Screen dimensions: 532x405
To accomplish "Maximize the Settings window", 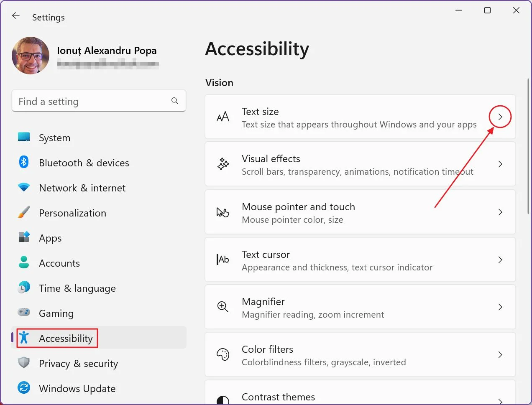I will (x=487, y=10).
